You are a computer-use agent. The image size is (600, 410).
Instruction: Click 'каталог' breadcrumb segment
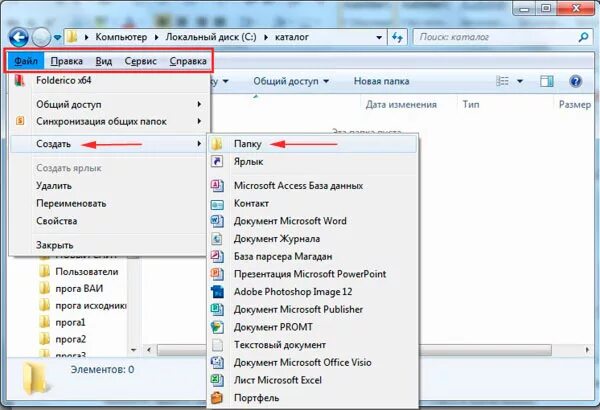click(292, 37)
